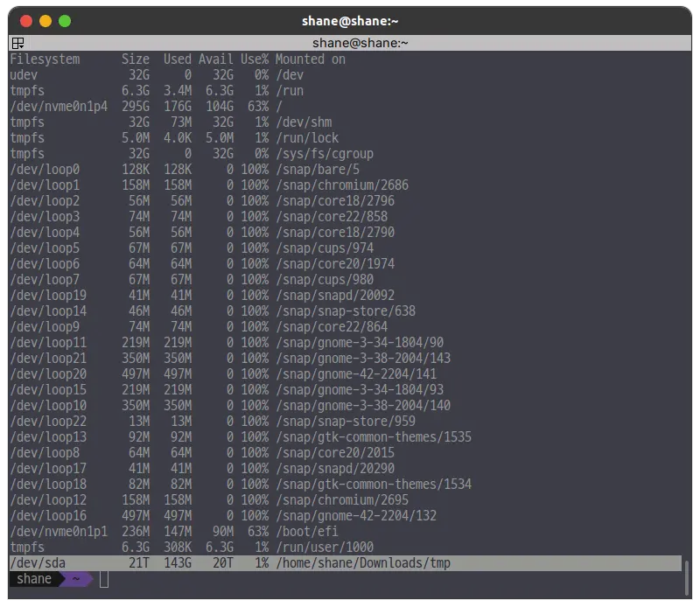
Task: Click the highlighted /dev/sda row text
Action: point(345,562)
